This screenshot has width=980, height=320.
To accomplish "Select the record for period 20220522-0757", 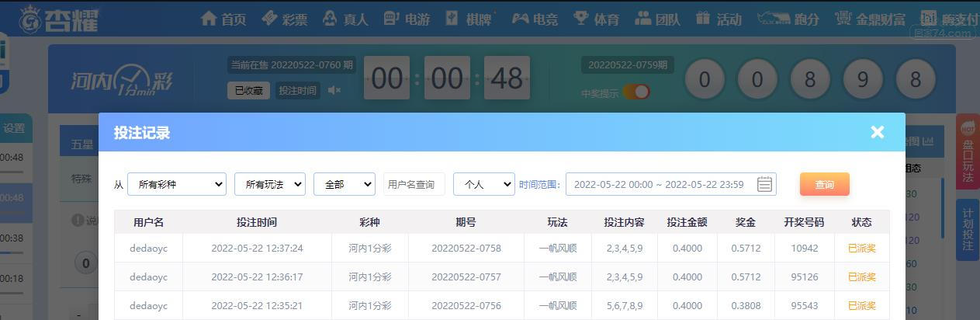I will (x=502, y=277).
